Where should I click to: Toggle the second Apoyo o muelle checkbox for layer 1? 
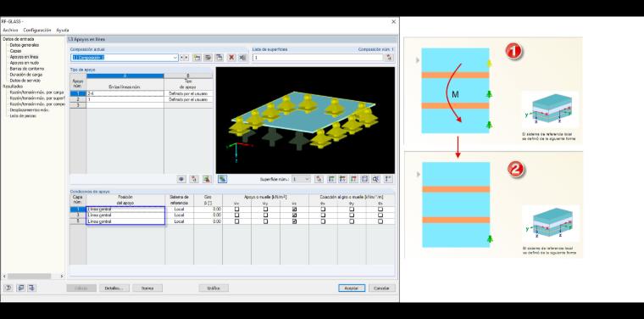265,210
